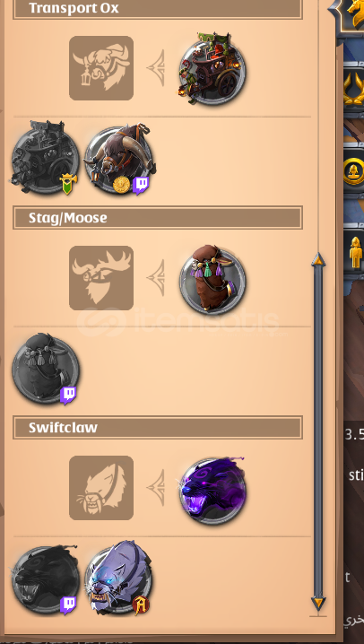The height and width of the screenshot is (644, 364).
Task: Open the golden wings side tab
Action: click(x=354, y=89)
